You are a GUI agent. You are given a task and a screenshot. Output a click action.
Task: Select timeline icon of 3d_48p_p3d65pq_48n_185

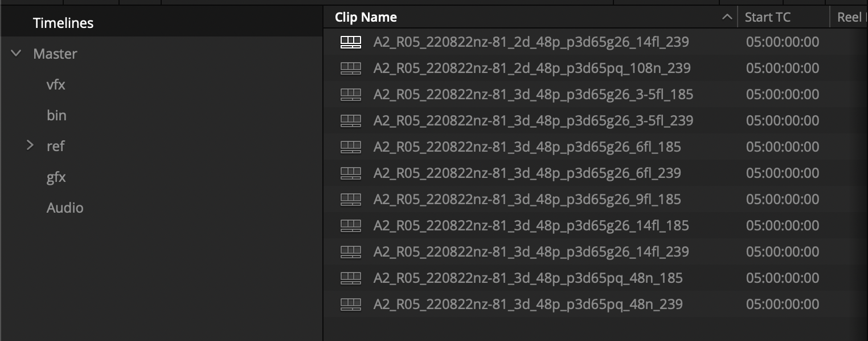click(351, 278)
